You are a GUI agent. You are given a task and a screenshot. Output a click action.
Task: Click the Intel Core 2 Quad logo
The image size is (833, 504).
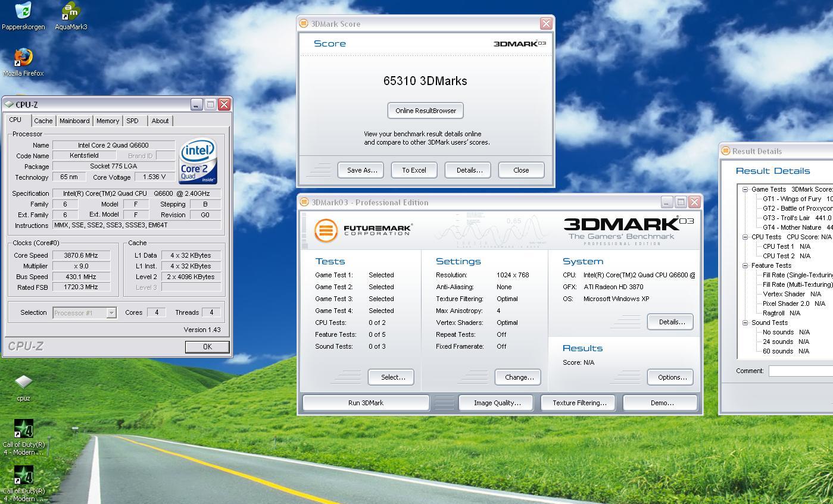click(198, 161)
